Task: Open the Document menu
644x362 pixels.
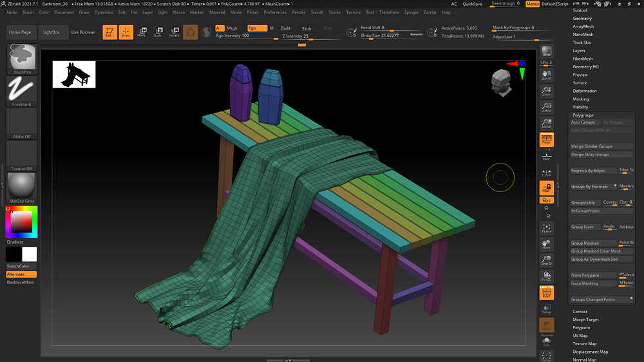Action: point(64,12)
